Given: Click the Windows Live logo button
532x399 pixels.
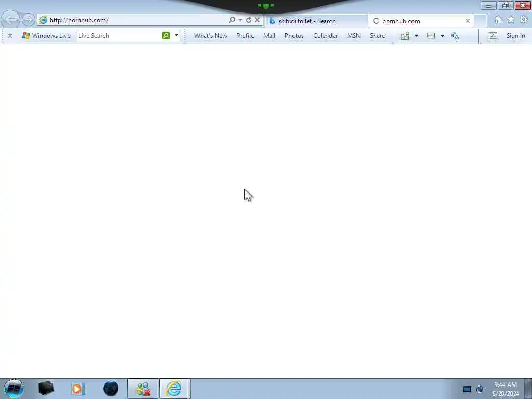Looking at the screenshot, I should coord(46,36).
